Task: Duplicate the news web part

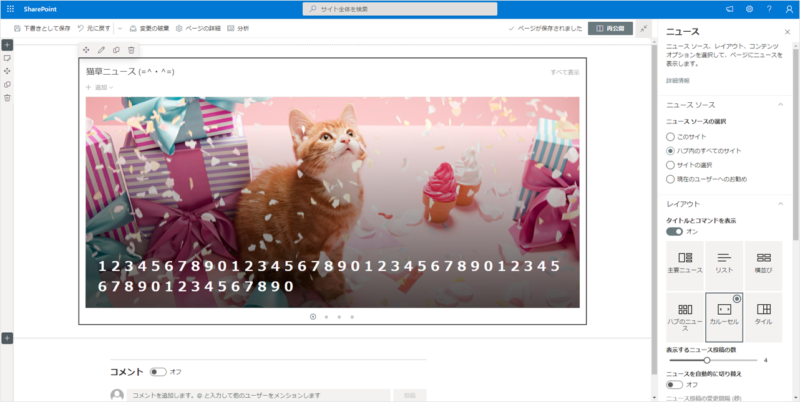Action: point(116,50)
